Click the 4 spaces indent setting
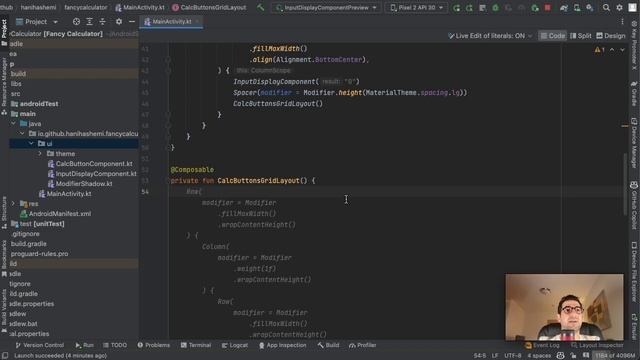This screenshot has height=360, width=640. point(539,356)
